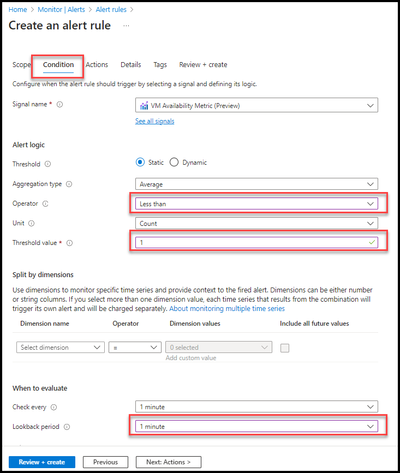Click the Threshold value input field
The height and width of the screenshot is (473, 400).
pos(257,243)
